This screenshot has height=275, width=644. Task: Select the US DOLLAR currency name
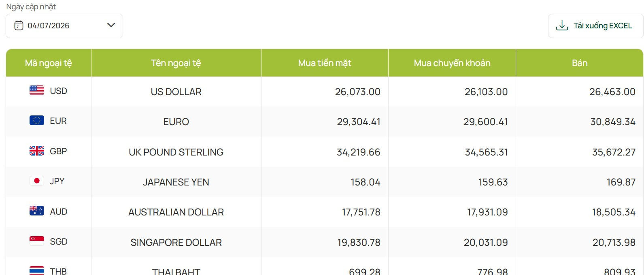tap(176, 92)
